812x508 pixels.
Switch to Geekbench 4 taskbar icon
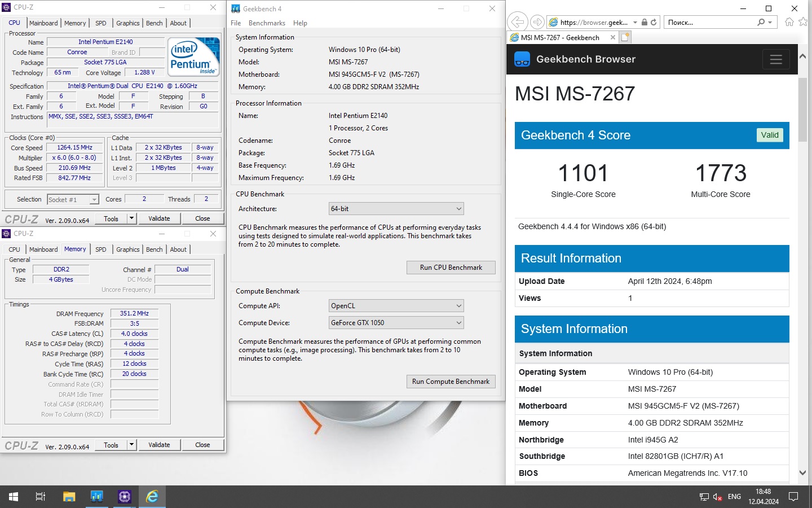tap(97, 497)
